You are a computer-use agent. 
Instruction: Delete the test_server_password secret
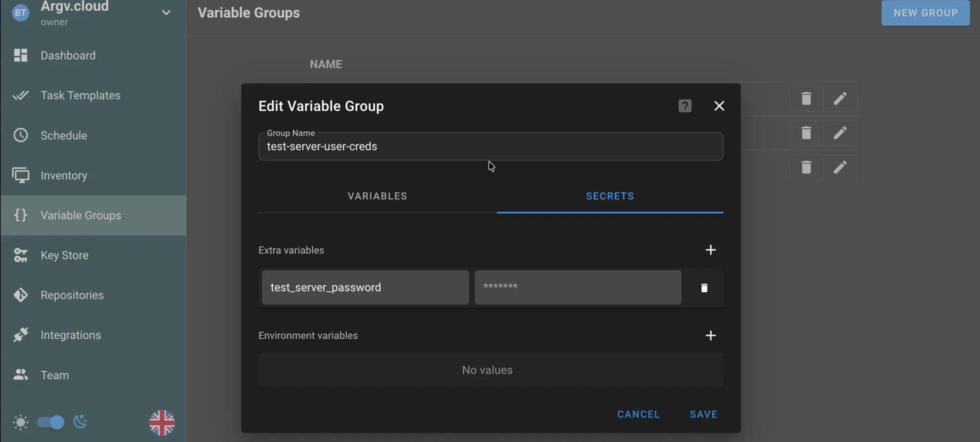click(704, 288)
